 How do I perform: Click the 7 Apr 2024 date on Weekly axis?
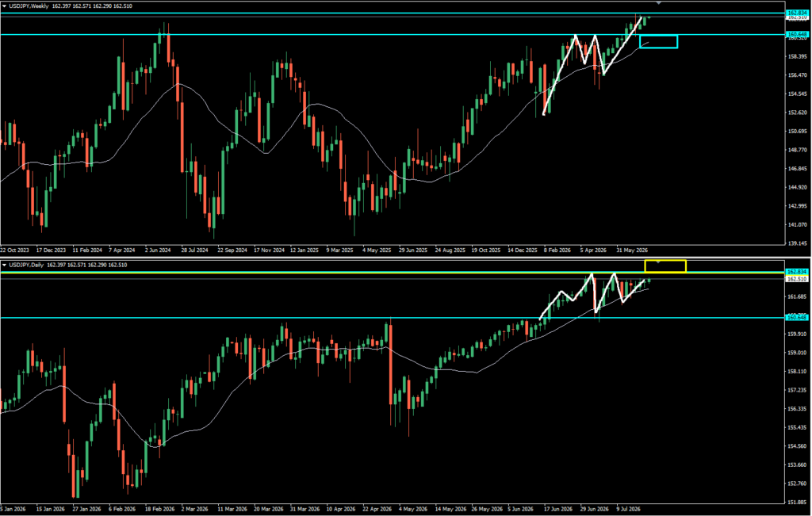pos(121,250)
